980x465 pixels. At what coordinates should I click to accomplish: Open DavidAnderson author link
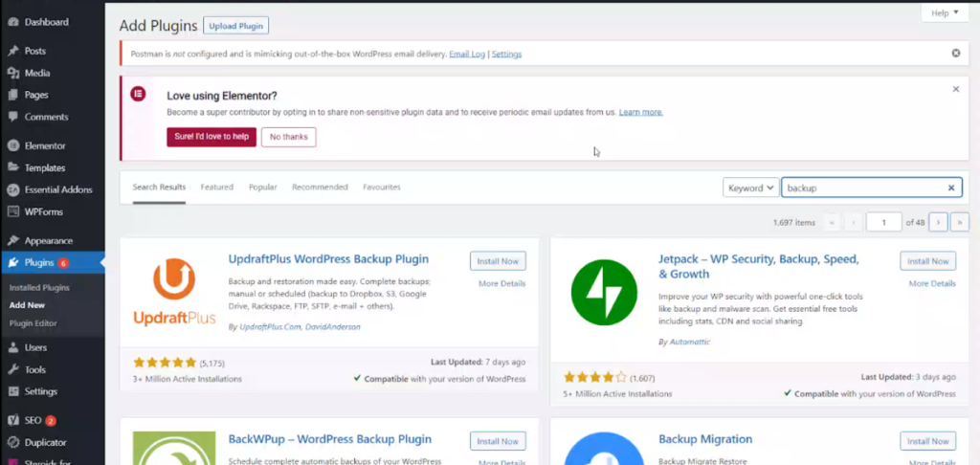coord(332,326)
